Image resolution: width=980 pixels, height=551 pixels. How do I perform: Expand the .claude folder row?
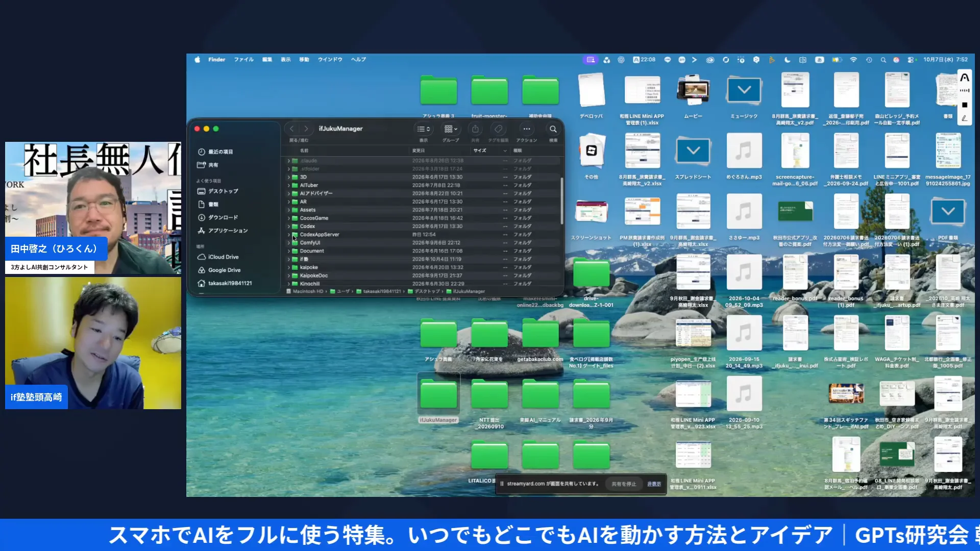(x=288, y=161)
